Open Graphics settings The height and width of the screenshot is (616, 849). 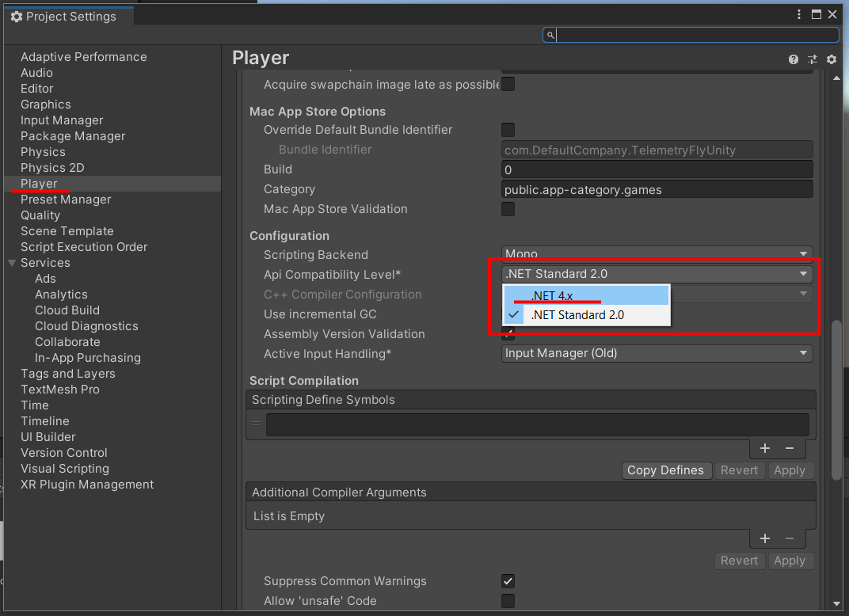click(x=45, y=105)
